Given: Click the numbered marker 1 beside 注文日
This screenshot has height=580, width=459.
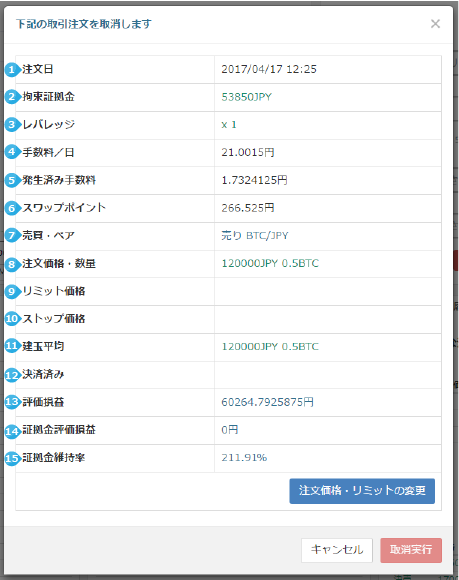Looking at the screenshot, I should 12,70.
